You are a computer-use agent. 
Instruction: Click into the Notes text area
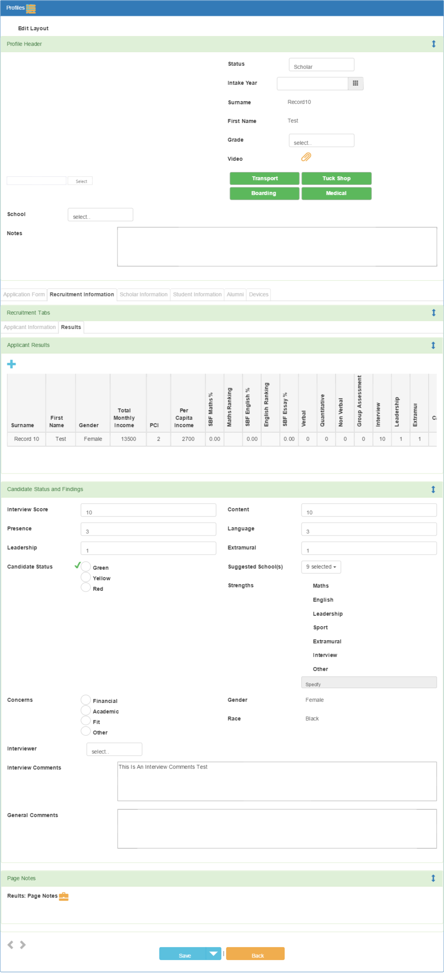(x=277, y=247)
